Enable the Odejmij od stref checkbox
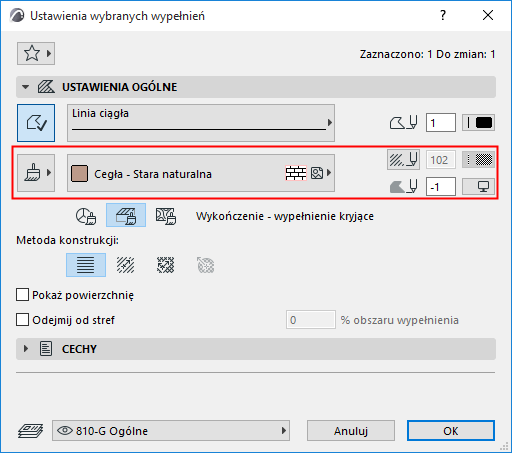Screen dimensions: 512x453 click(22, 320)
